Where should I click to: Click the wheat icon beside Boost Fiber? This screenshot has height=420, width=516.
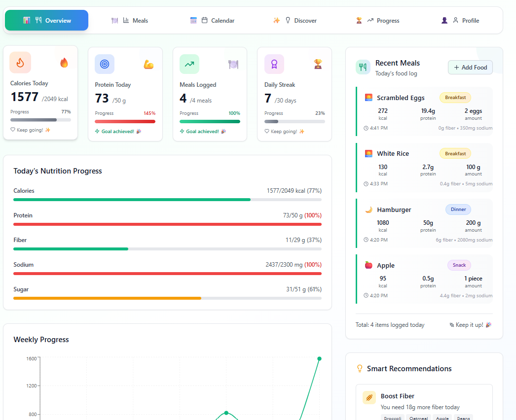(369, 397)
